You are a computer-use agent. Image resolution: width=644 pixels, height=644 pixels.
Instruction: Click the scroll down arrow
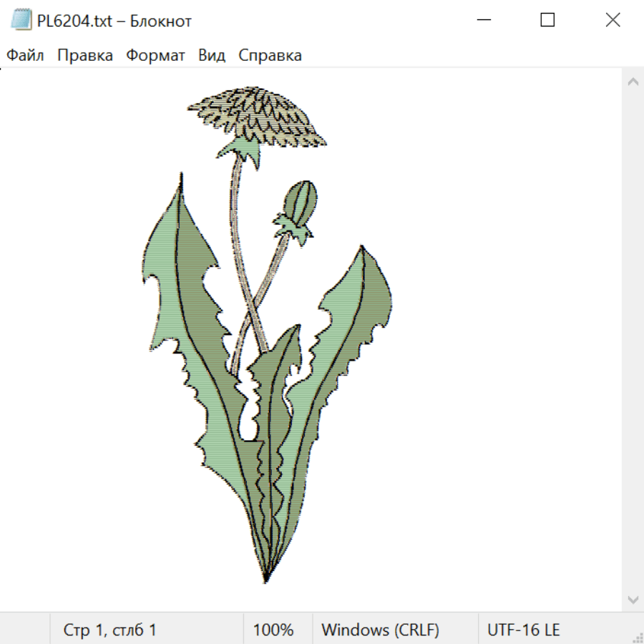(x=633, y=600)
